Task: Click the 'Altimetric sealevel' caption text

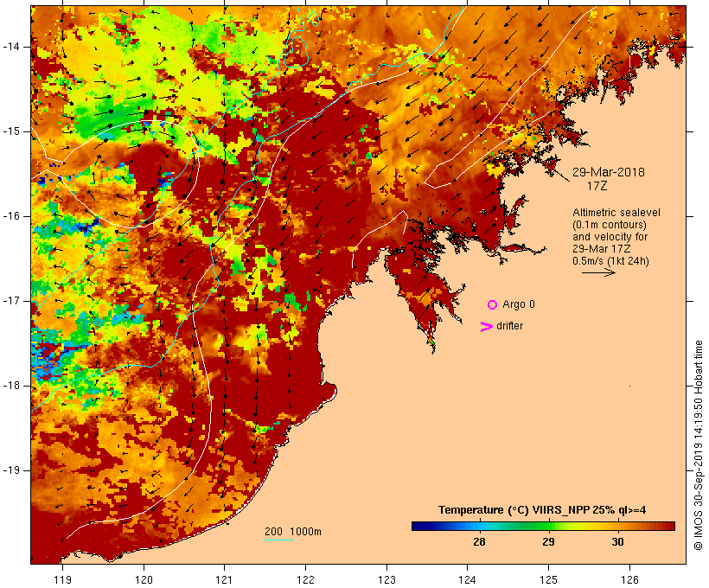Action: 616,213
